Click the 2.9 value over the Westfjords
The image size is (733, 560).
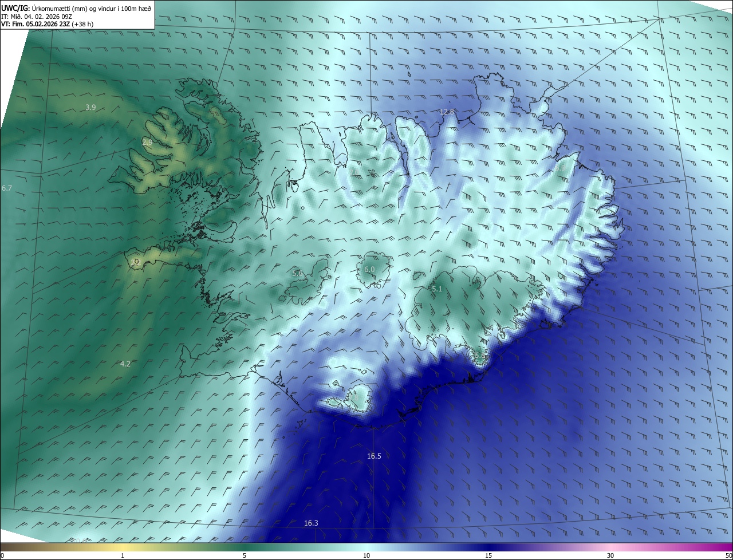[147, 142]
